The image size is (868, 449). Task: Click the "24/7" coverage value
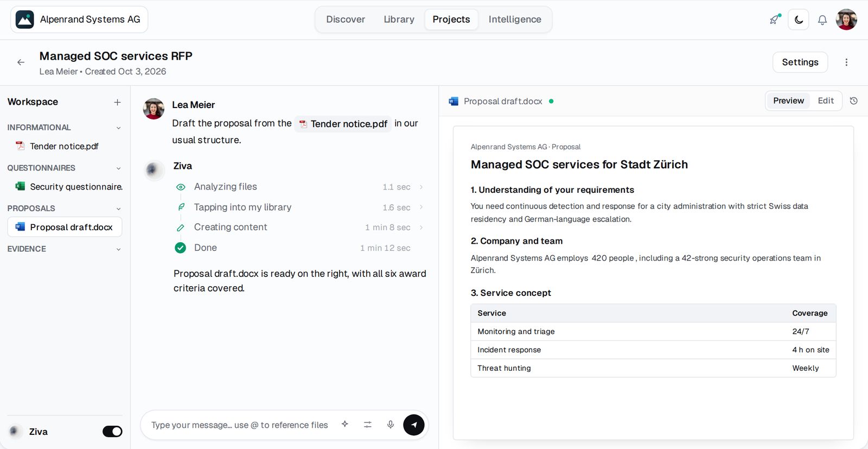tap(801, 332)
